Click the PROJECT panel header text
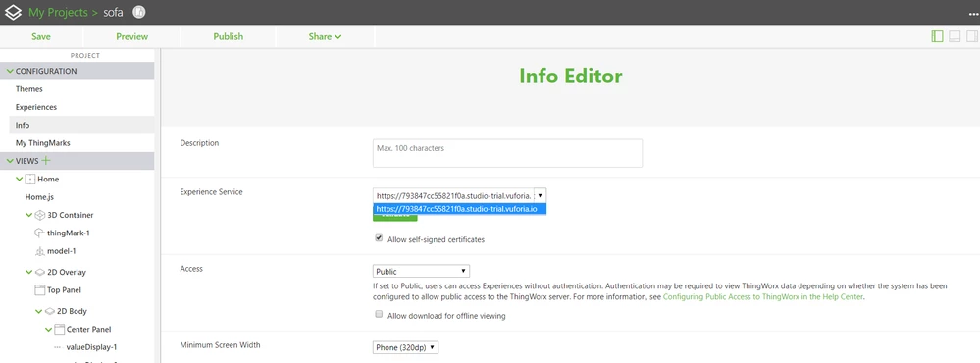The image size is (980, 363). tap(85, 56)
